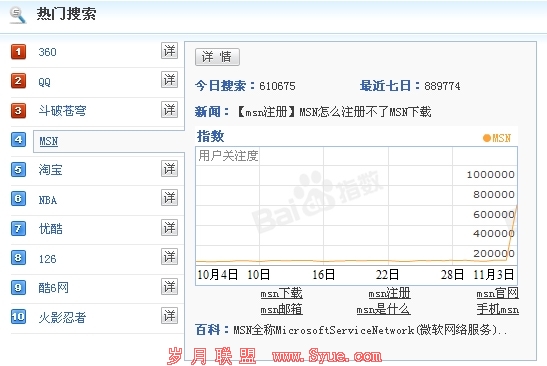Show 详 details for NBA
The width and height of the screenshot is (547, 366).
click(x=170, y=198)
